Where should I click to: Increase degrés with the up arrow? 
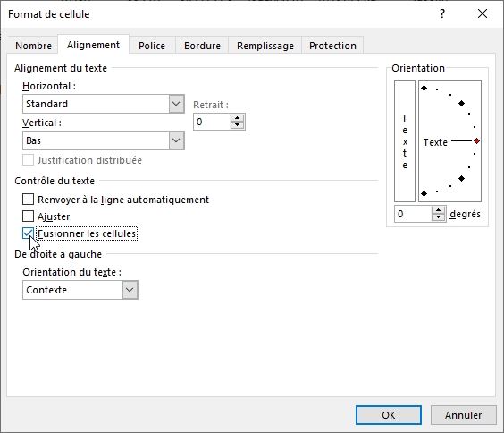439,210
